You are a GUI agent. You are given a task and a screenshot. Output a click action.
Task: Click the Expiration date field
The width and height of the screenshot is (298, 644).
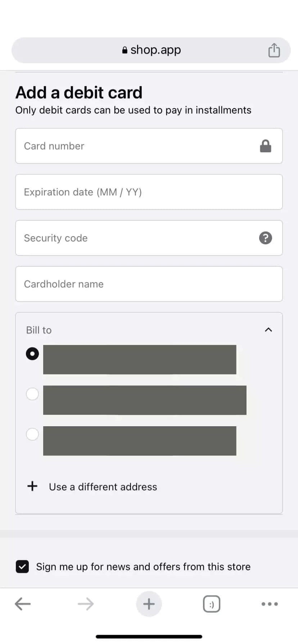point(149,192)
